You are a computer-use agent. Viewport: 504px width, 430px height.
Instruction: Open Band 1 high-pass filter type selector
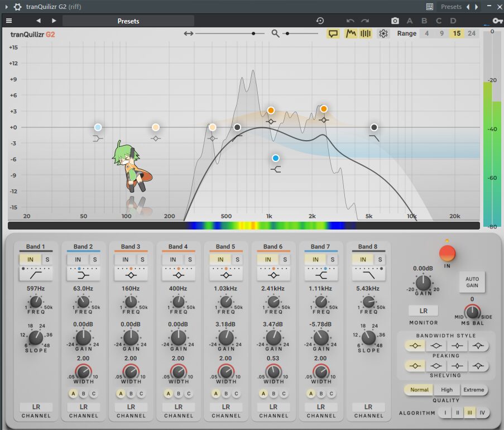point(36,274)
